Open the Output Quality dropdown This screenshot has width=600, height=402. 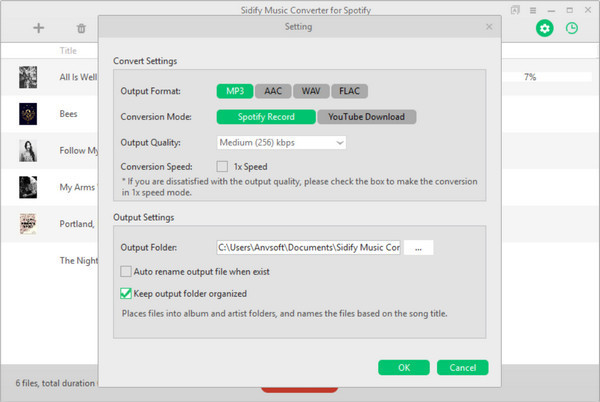pos(281,143)
